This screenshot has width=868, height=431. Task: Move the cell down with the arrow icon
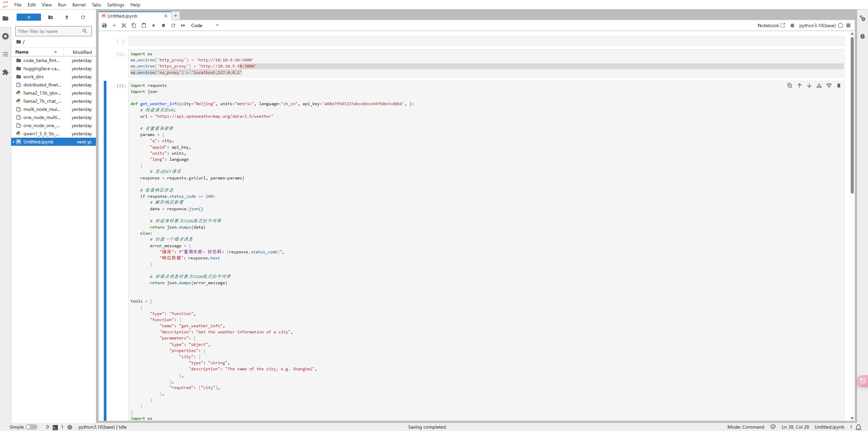[x=809, y=85]
